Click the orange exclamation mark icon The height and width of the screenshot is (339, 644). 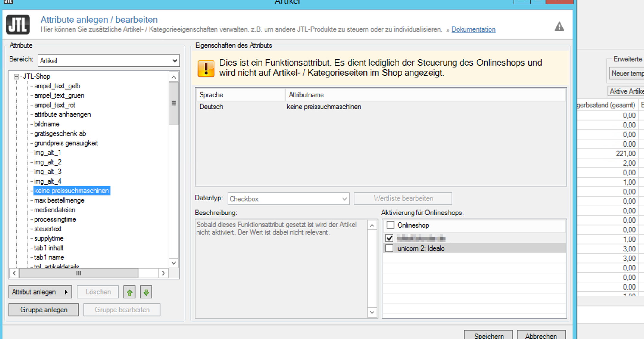pos(206,69)
